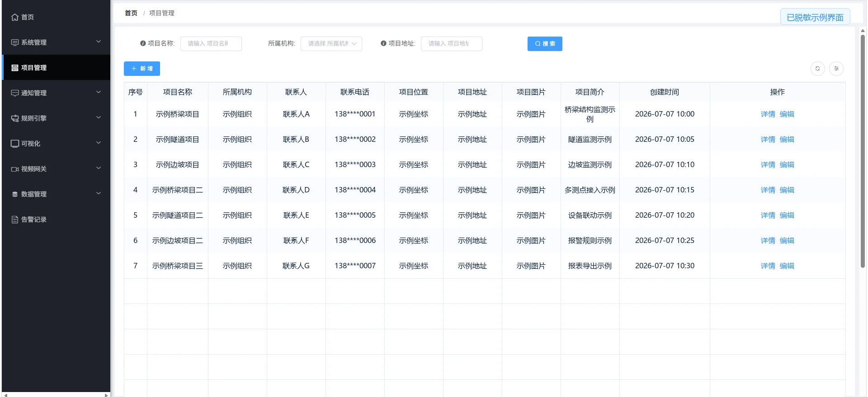Open 系统管理 menu item
The width and height of the screenshot is (868, 397).
click(x=56, y=42)
